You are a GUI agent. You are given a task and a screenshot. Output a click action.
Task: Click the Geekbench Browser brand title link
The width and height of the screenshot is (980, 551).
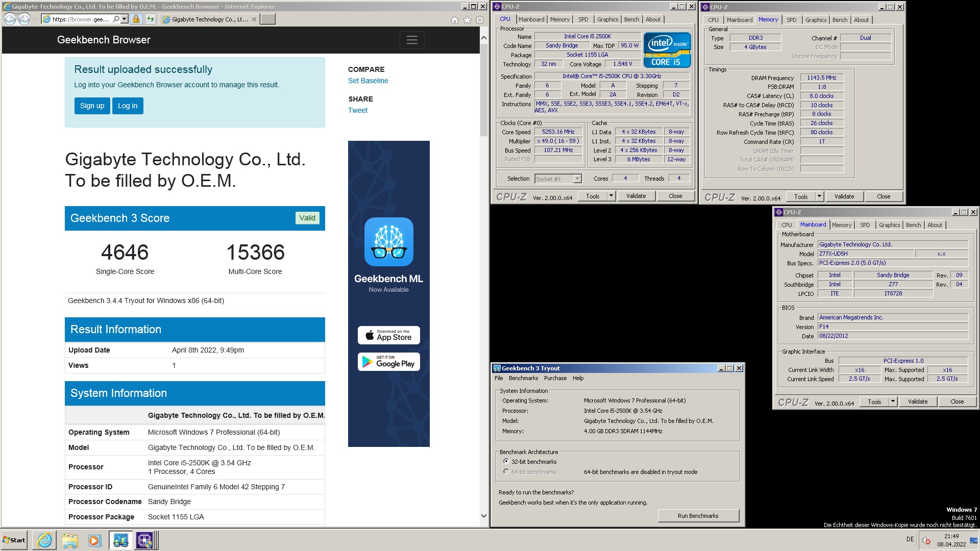pos(104,40)
